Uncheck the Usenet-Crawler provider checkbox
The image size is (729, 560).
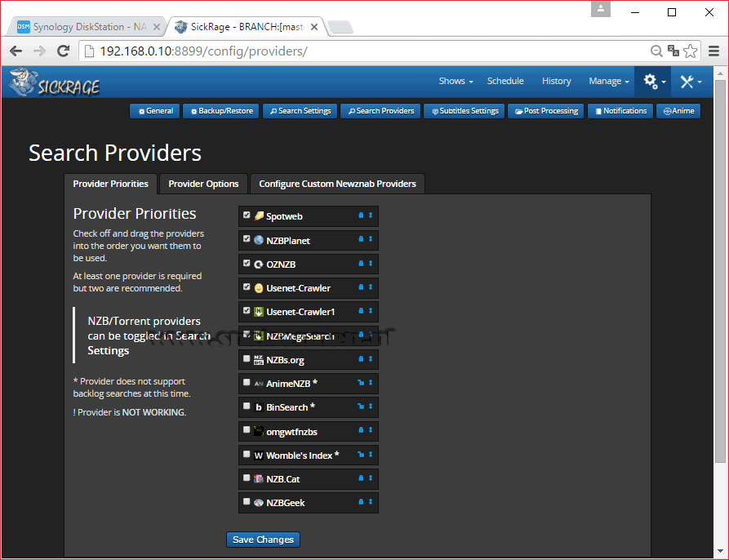point(247,287)
